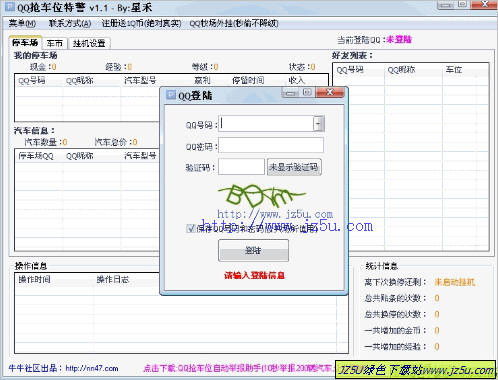Switch to the 挂机设置 tab
Viewport: 498px width, 380px height.
tap(89, 43)
